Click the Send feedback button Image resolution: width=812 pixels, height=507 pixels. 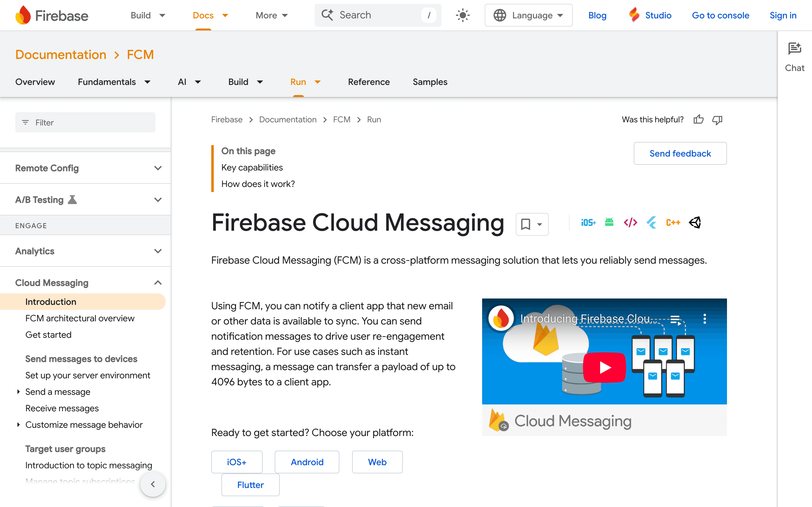pos(680,153)
